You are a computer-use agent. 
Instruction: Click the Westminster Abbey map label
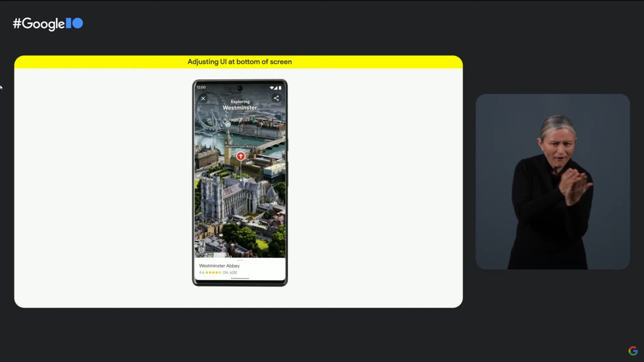[240, 146]
